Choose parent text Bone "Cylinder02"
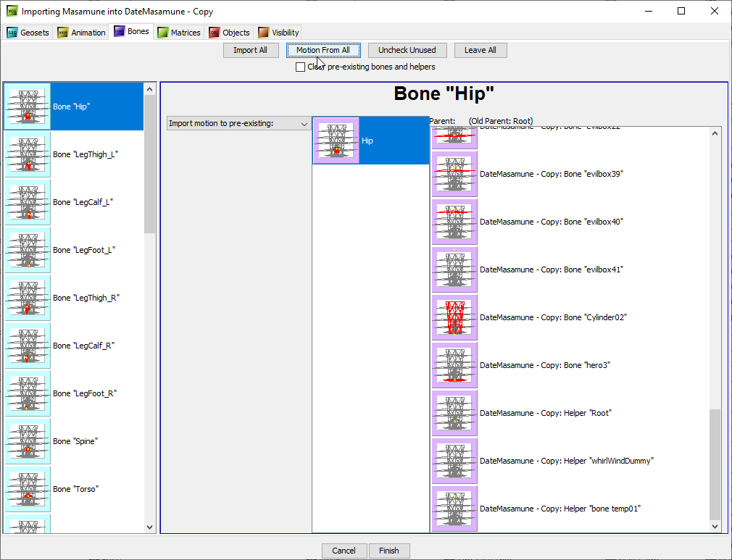This screenshot has width=732, height=560. point(553,317)
